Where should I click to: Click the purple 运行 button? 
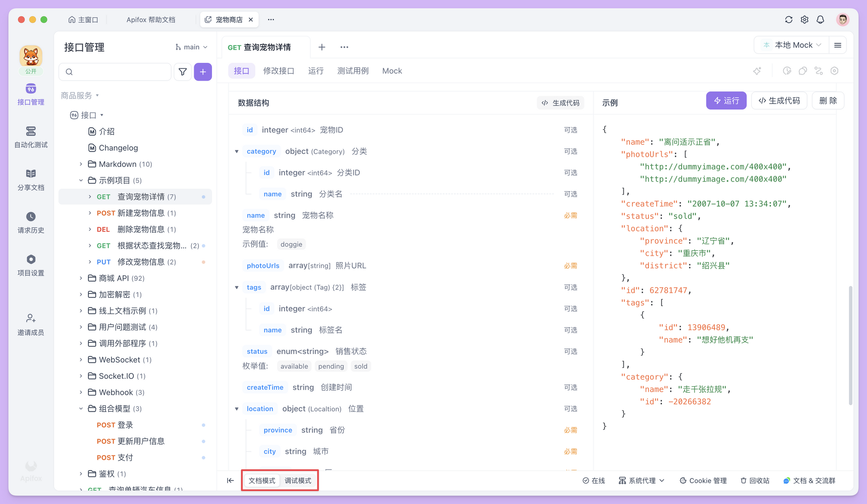(x=726, y=101)
